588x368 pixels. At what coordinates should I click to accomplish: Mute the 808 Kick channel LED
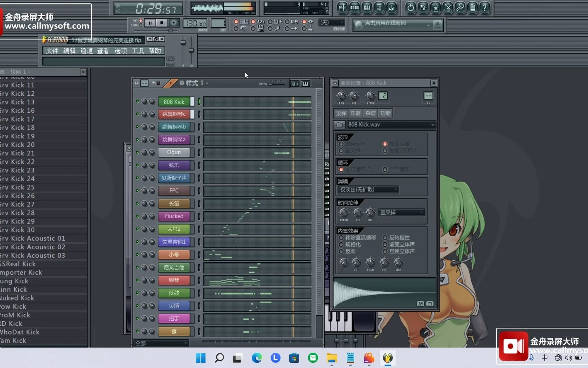pos(137,101)
